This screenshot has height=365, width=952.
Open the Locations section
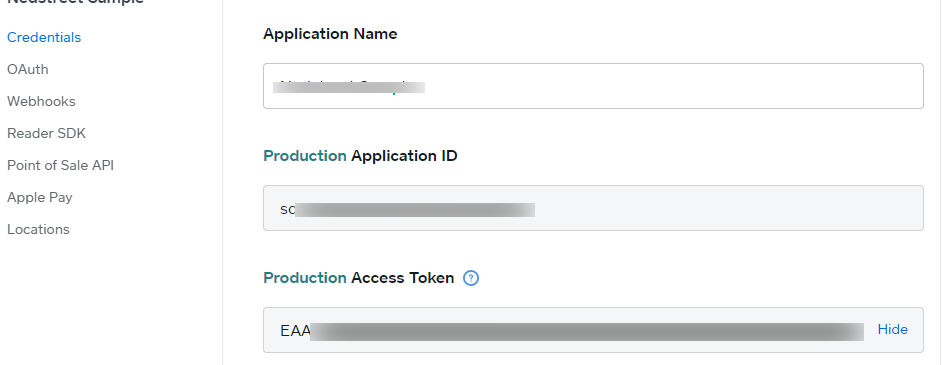pyautogui.click(x=38, y=230)
